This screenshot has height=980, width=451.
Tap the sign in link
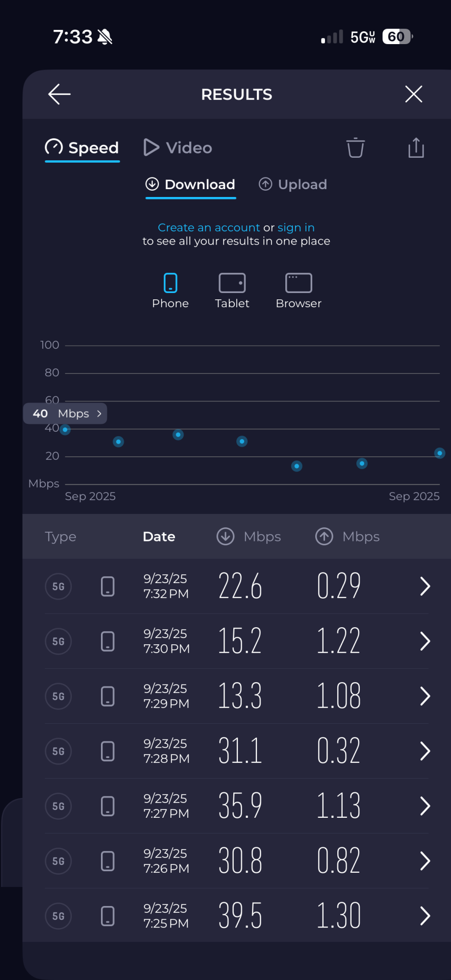(x=296, y=227)
